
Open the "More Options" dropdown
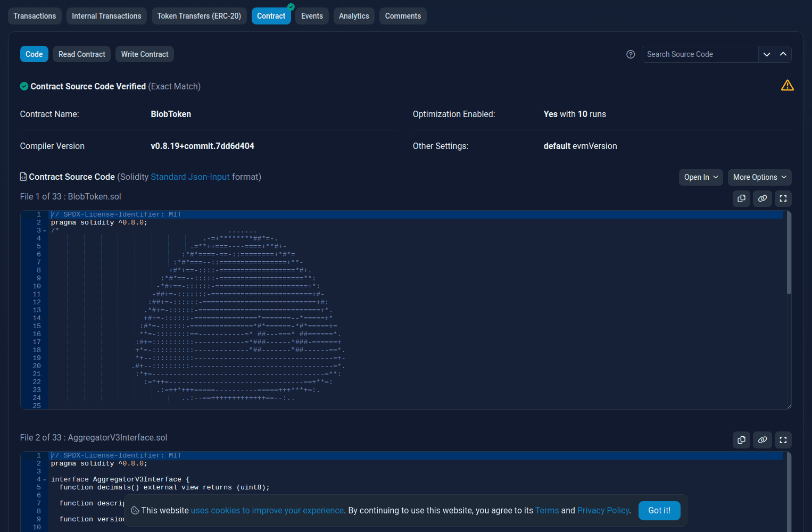(x=759, y=177)
